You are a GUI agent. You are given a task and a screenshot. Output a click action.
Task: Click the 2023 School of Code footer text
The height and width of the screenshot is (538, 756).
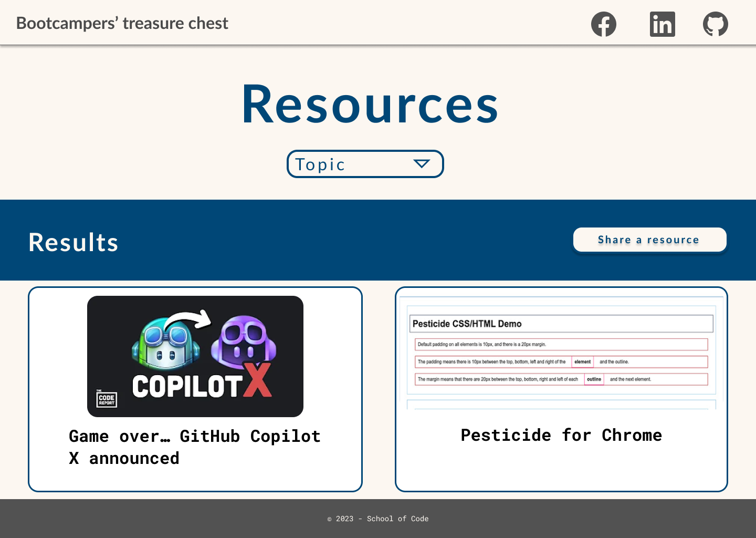tap(378, 519)
